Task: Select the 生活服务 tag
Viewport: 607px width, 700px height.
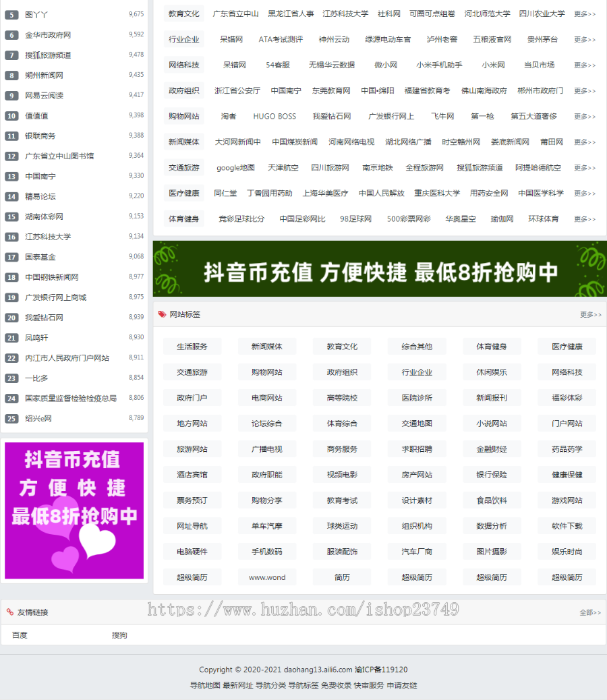Action: (x=192, y=347)
